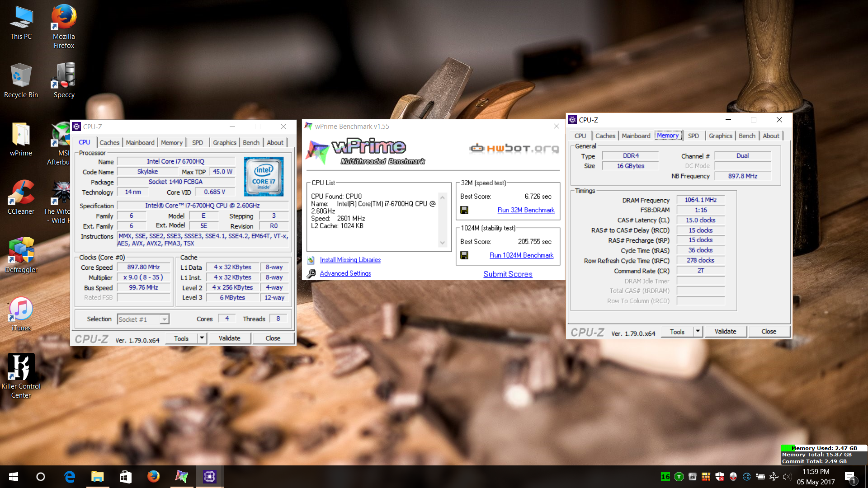The height and width of the screenshot is (488, 868).
Task: Switch to CPU-Z taskbar icon
Action: coord(210,477)
